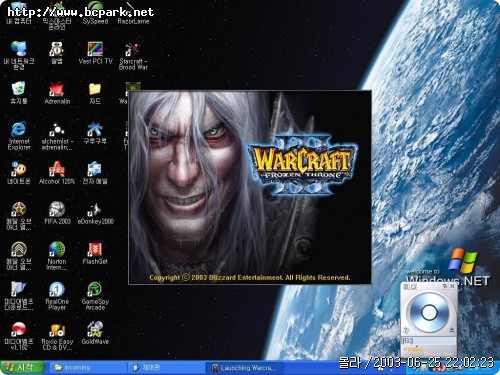This screenshot has width=500, height=375.
Task: Select the 미디어뱅크 v1.102 icon
Action: click(19, 336)
